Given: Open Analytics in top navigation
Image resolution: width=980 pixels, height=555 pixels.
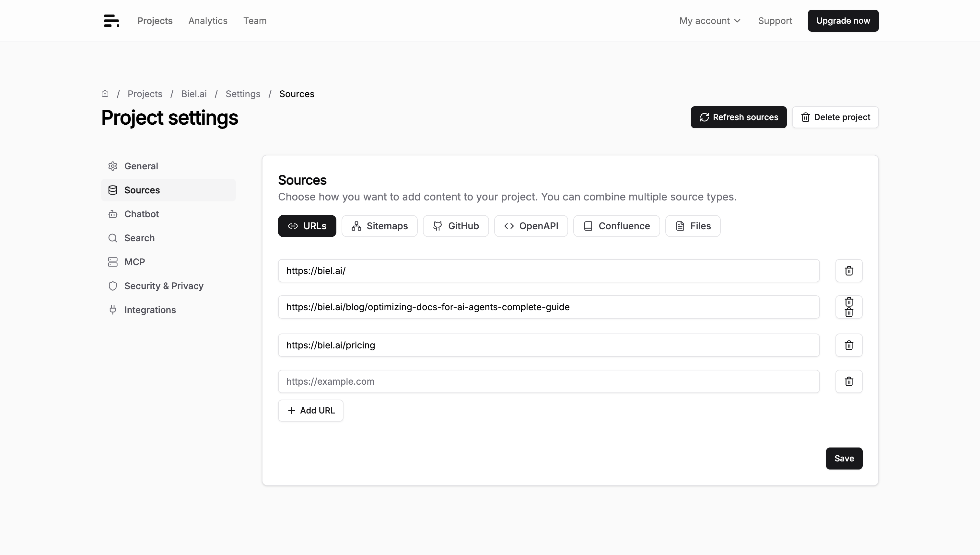Looking at the screenshot, I should 208,21.
